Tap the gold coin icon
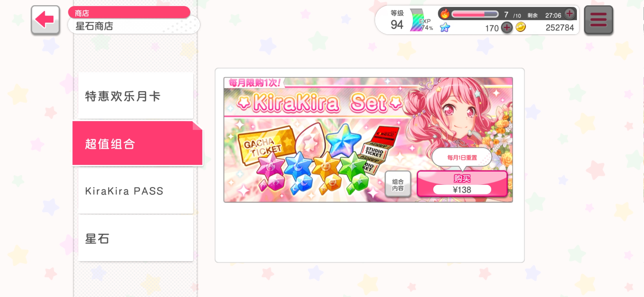This screenshot has width=644, height=297. click(520, 27)
